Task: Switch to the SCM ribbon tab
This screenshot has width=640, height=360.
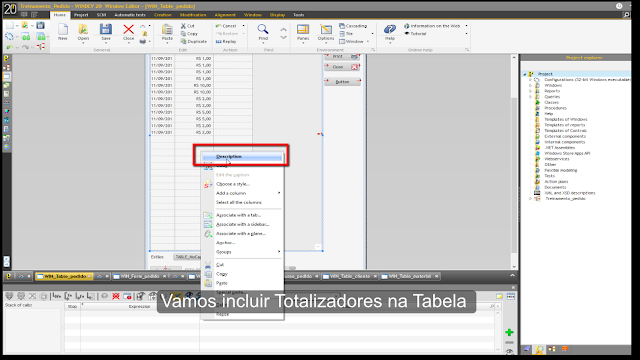Action: click(x=101, y=15)
